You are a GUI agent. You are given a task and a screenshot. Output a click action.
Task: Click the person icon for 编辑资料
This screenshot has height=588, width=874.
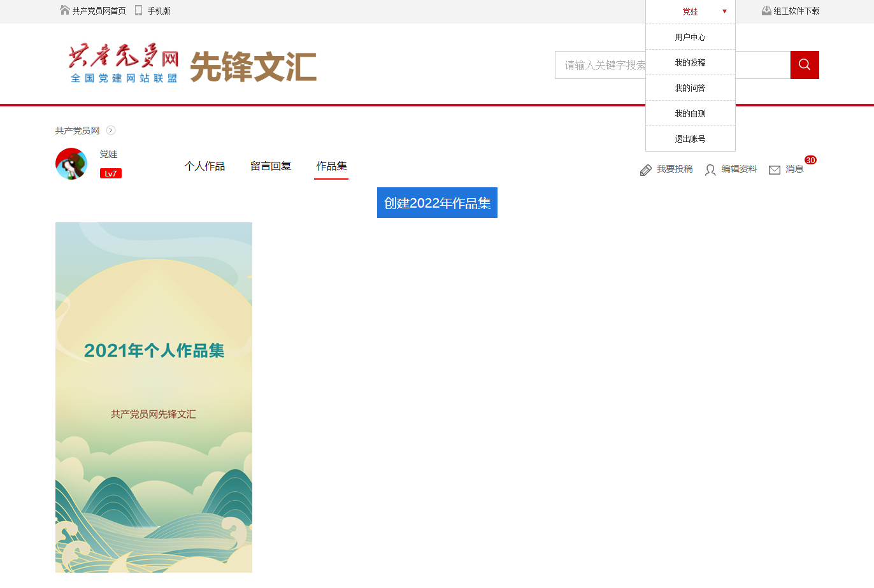point(710,170)
